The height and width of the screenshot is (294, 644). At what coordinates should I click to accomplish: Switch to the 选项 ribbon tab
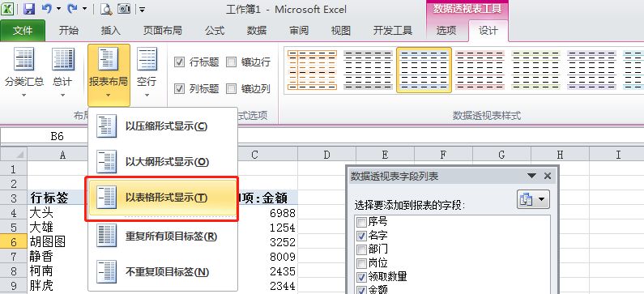pyautogui.click(x=446, y=31)
